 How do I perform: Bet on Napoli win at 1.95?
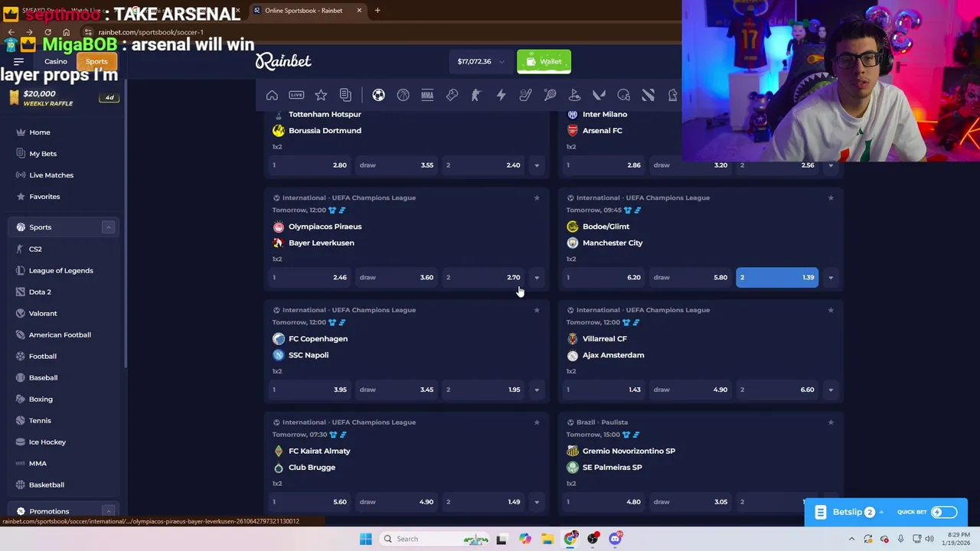pyautogui.click(x=483, y=390)
